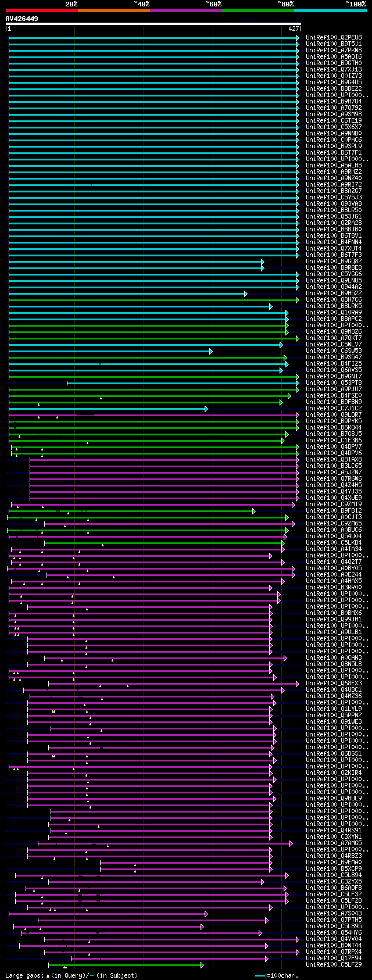Screen dimensions: 372x980
Task: Click the red ~20% identity legend bar
Action: [41, 10]
